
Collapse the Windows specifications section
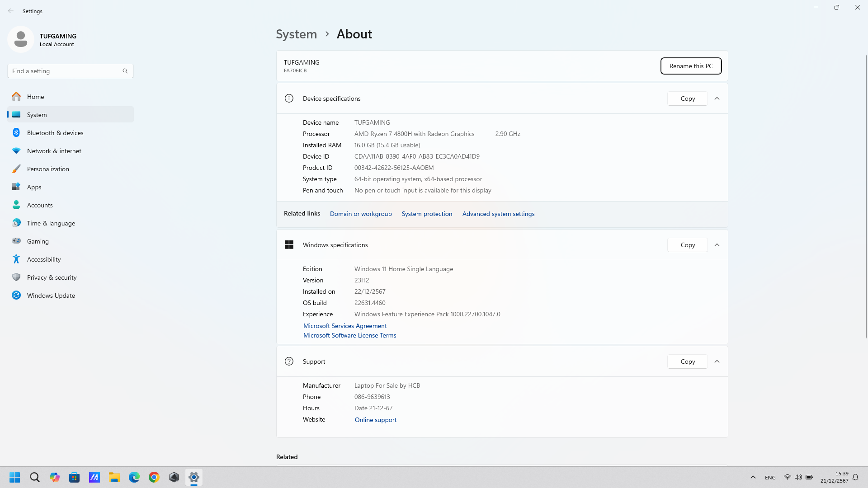(717, 245)
